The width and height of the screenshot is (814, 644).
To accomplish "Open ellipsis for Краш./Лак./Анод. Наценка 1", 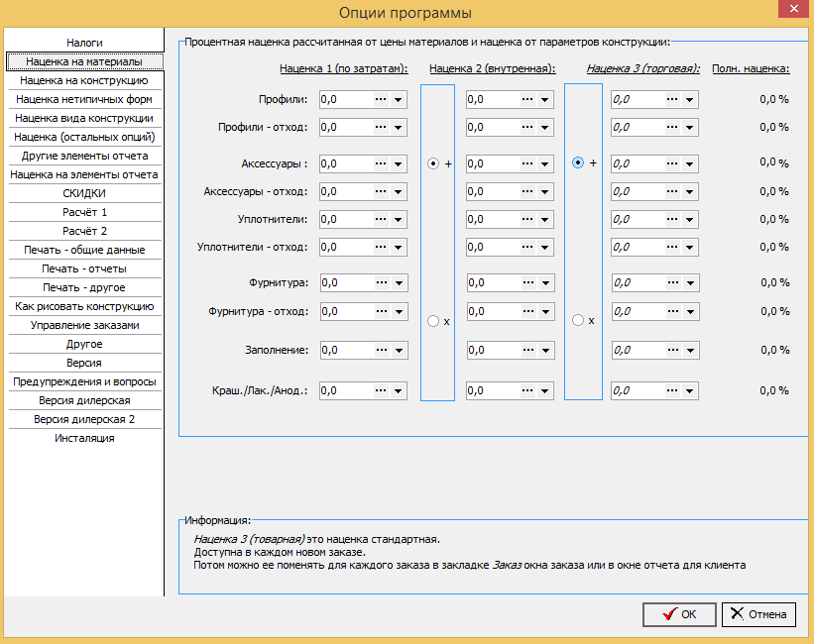I will point(381,390).
